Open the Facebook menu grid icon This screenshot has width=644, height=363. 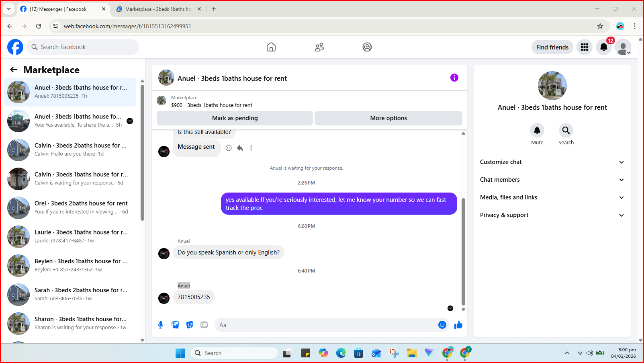585,47
